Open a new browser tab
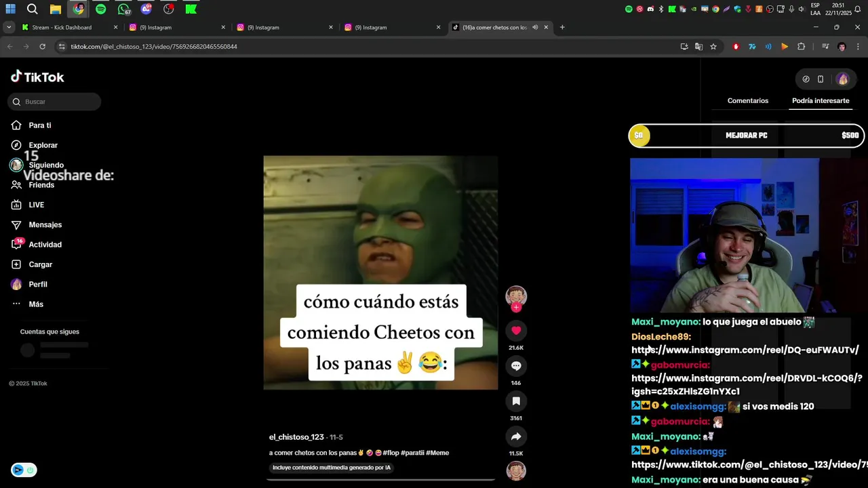Image resolution: width=868 pixels, height=488 pixels. pos(562,28)
